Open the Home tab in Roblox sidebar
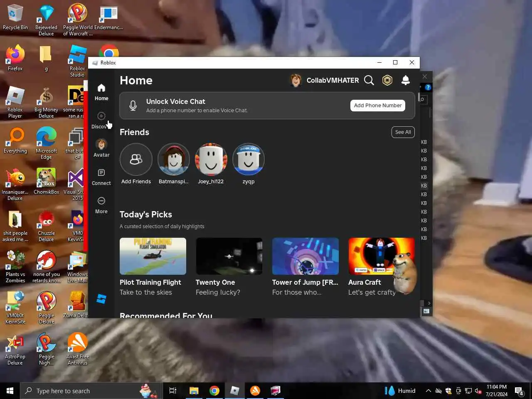Viewport: 532px width, 399px height. click(101, 92)
